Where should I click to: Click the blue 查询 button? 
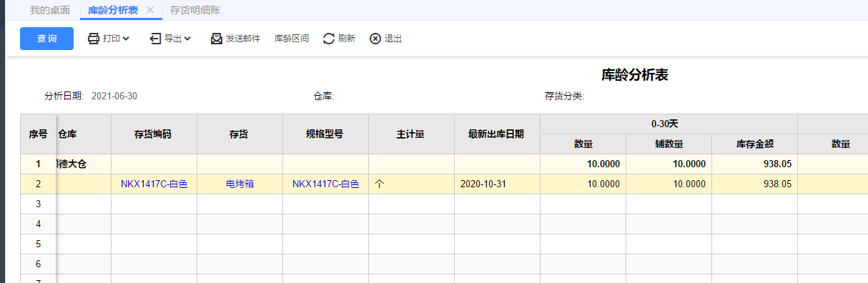(x=46, y=39)
